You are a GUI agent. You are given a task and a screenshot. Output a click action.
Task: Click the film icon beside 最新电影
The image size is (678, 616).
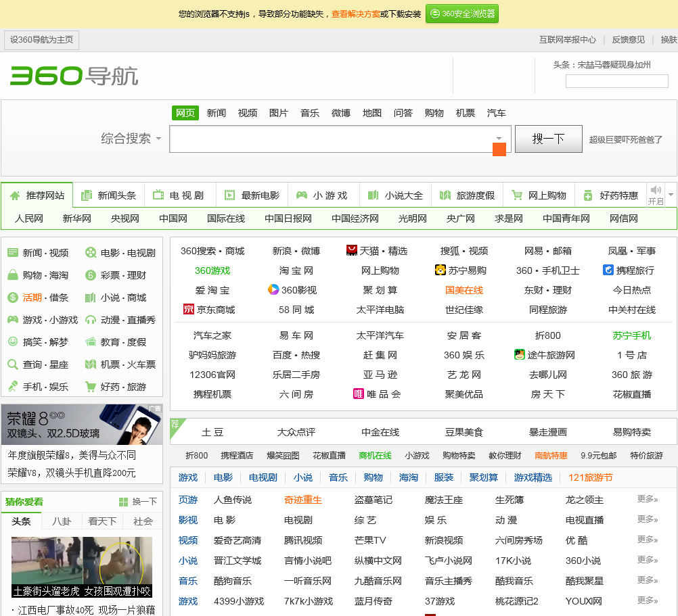pos(229,195)
